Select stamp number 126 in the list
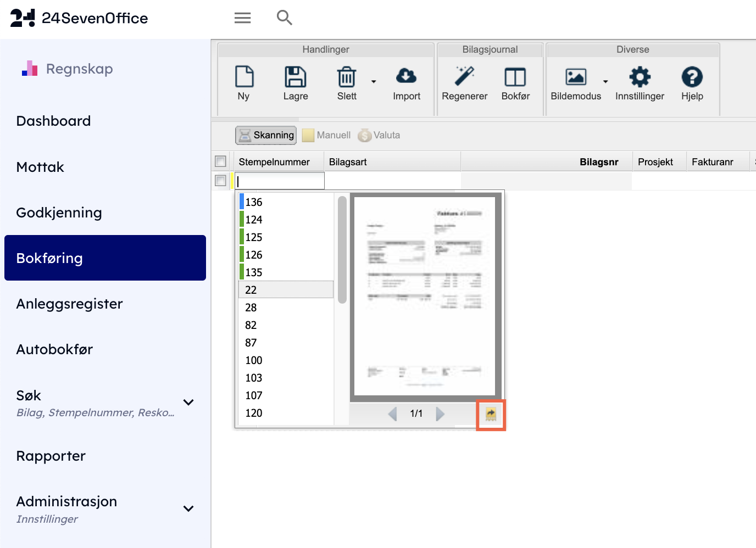 pos(254,255)
